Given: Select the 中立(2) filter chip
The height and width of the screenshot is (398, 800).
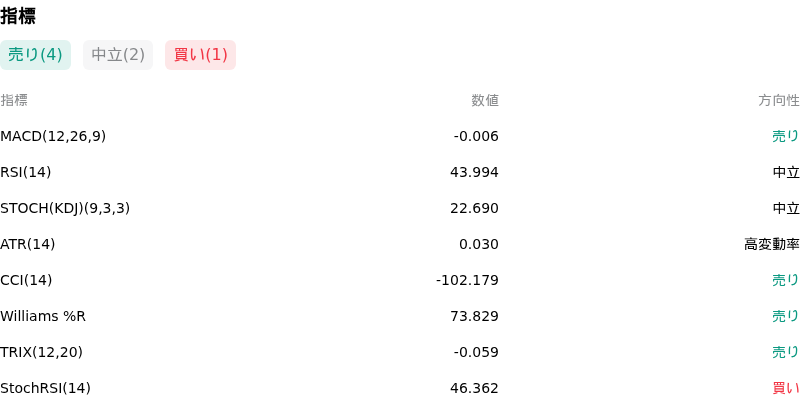Looking at the screenshot, I should [118, 55].
